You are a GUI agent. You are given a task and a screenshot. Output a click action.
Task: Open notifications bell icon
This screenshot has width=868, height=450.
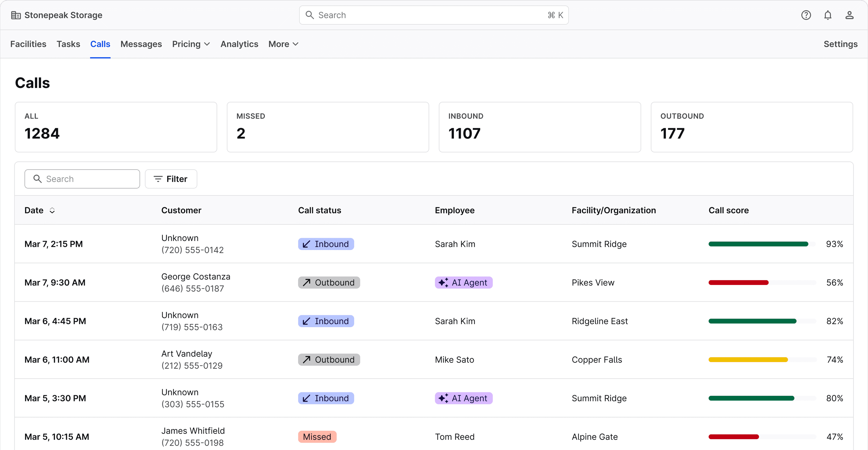828,15
